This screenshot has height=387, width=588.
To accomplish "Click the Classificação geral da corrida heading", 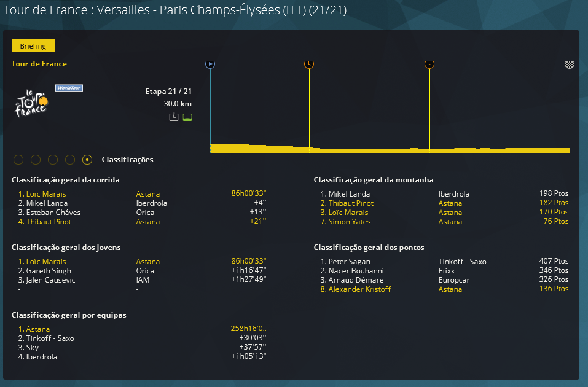I will tap(65, 180).
